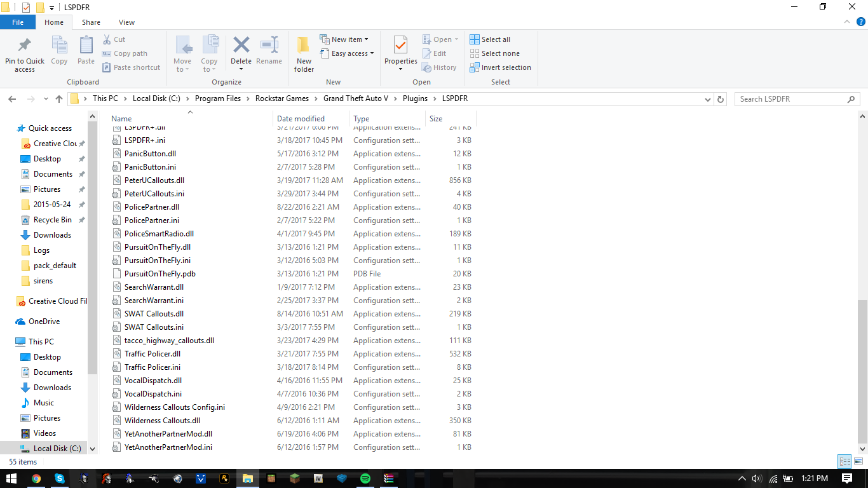
Task: Open the Recent locations dropdown arrow
Action: tap(46, 99)
